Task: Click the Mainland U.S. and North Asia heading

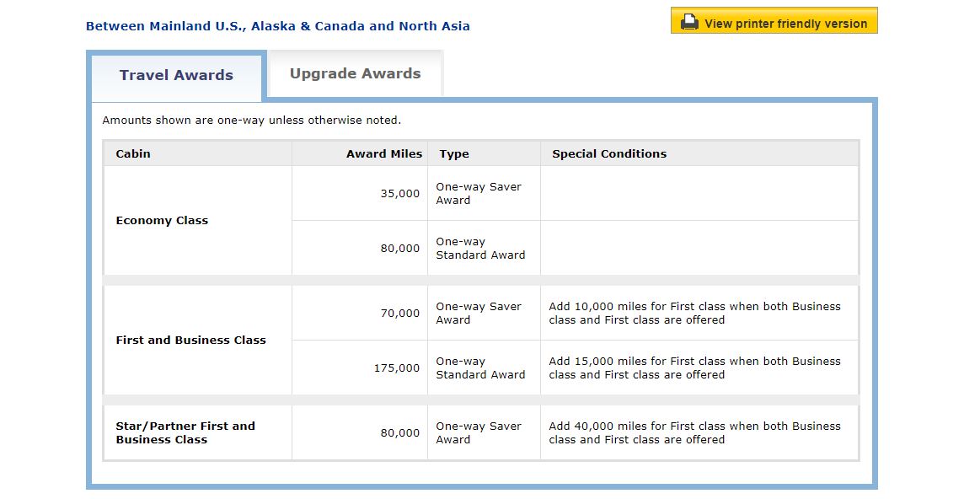Action: [x=278, y=26]
